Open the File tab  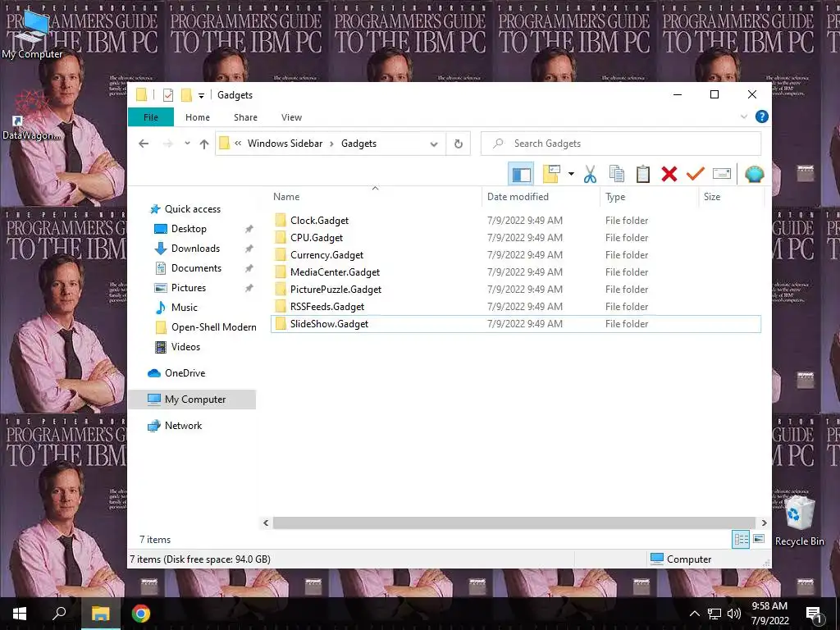click(151, 117)
